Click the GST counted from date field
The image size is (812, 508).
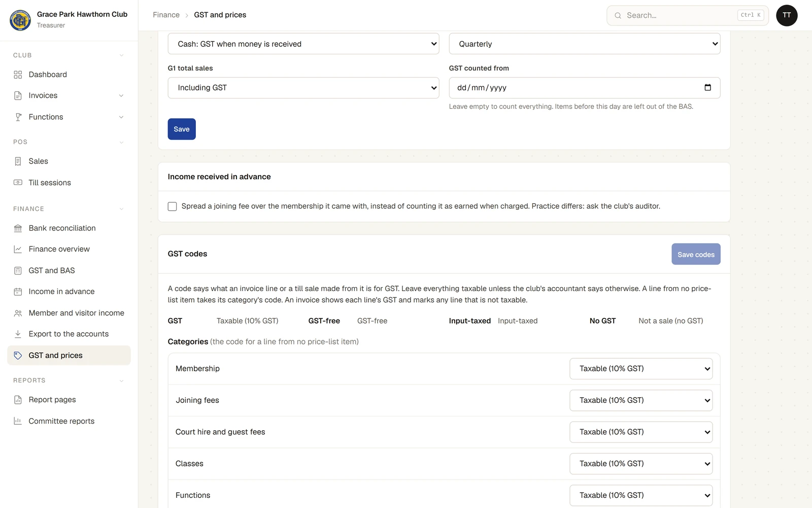tap(585, 88)
